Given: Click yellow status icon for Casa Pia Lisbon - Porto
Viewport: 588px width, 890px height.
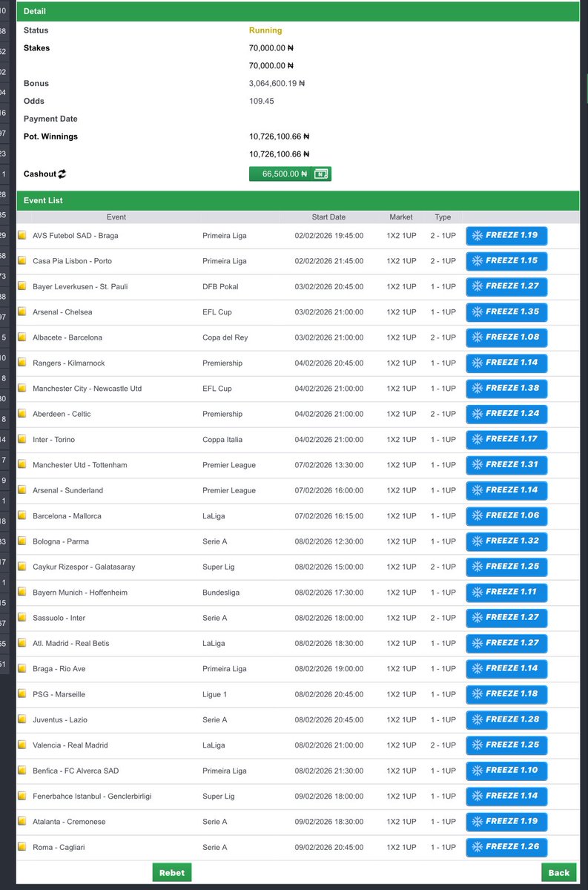Looking at the screenshot, I should pos(22,261).
